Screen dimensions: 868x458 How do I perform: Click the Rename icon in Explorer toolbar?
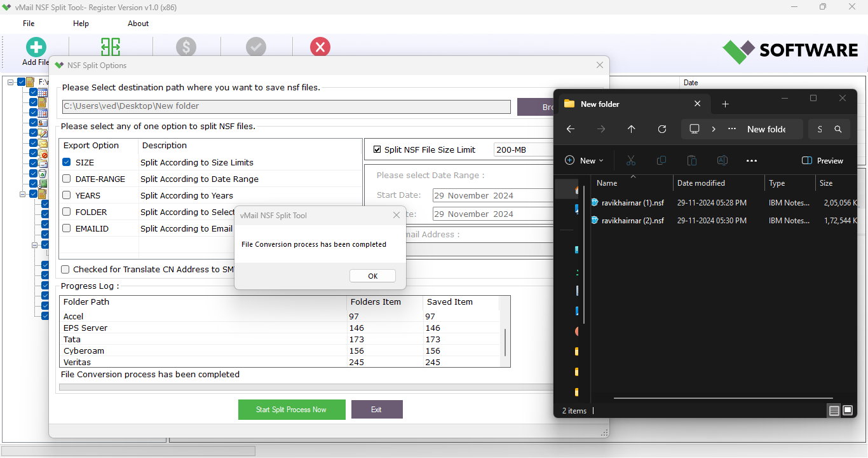[x=722, y=161]
